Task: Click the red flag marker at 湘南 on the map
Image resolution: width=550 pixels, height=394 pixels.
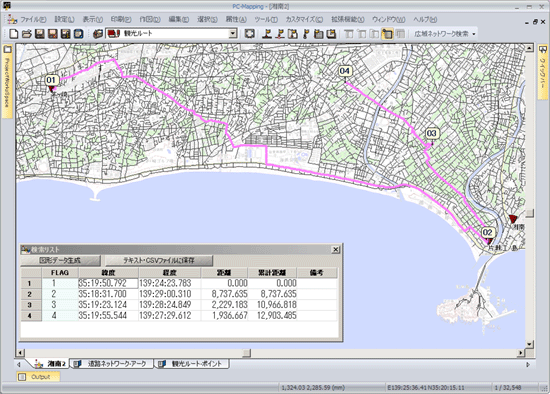Action: point(513,219)
